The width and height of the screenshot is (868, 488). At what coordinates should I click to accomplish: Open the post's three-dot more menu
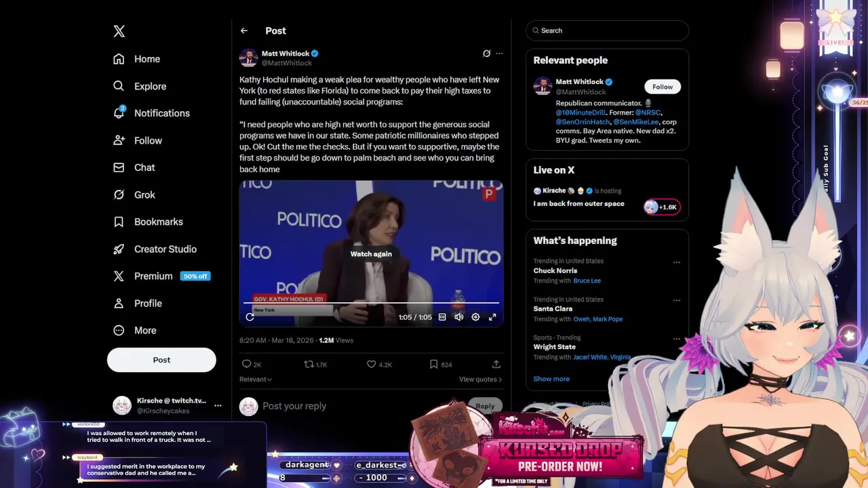click(499, 54)
